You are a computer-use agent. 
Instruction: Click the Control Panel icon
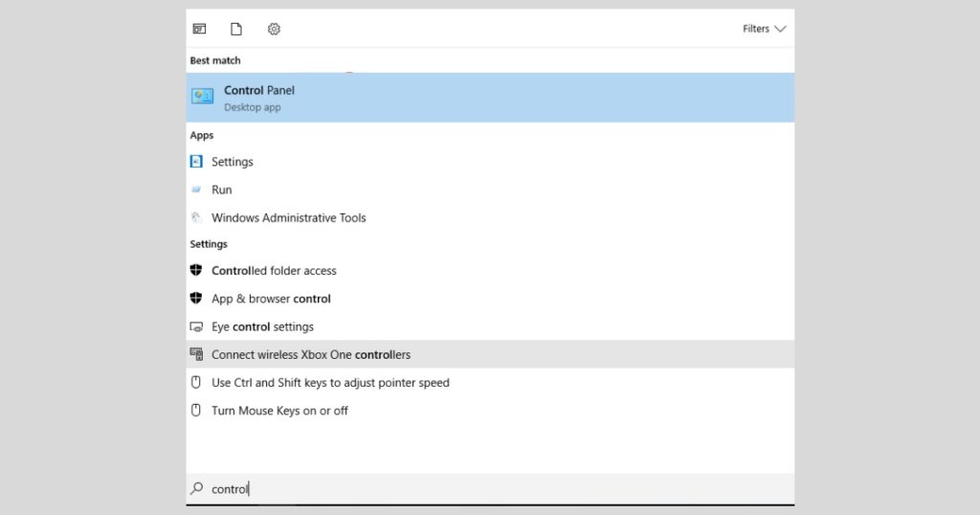coord(202,97)
